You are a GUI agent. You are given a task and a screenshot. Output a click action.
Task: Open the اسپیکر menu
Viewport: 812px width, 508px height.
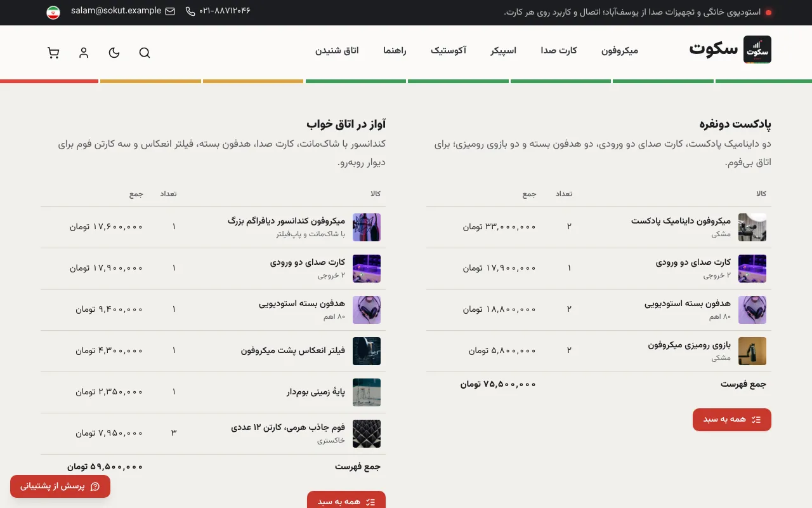[x=504, y=50]
